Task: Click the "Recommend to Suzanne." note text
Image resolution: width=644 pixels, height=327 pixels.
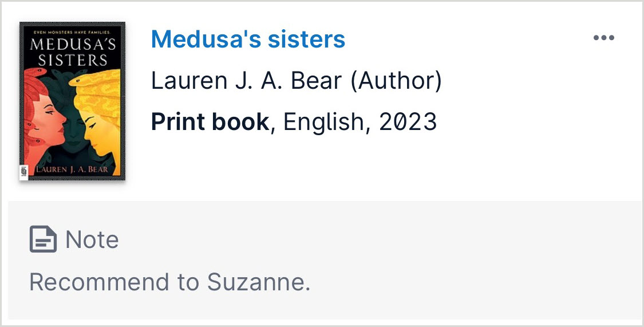Action: click(169, 282)
